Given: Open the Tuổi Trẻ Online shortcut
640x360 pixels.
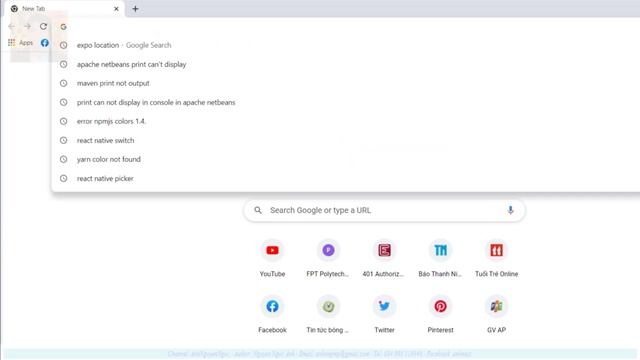Looking at the screenshot, I should point(496,258).
